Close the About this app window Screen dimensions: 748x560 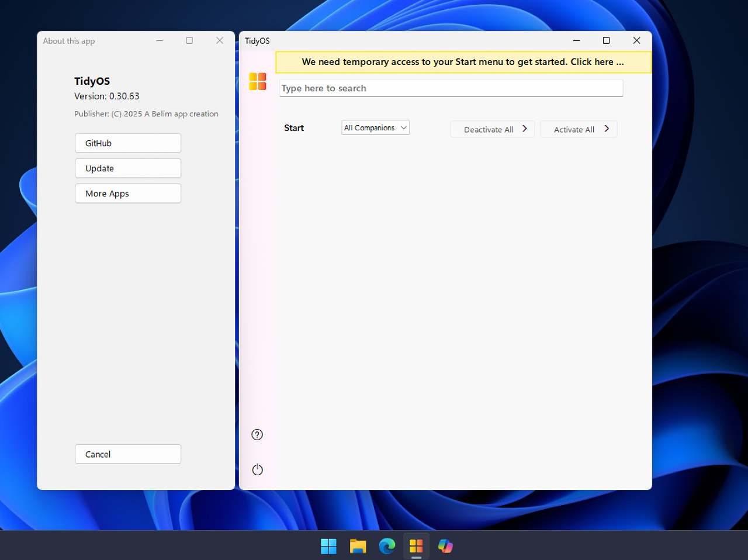click(220, 40)
